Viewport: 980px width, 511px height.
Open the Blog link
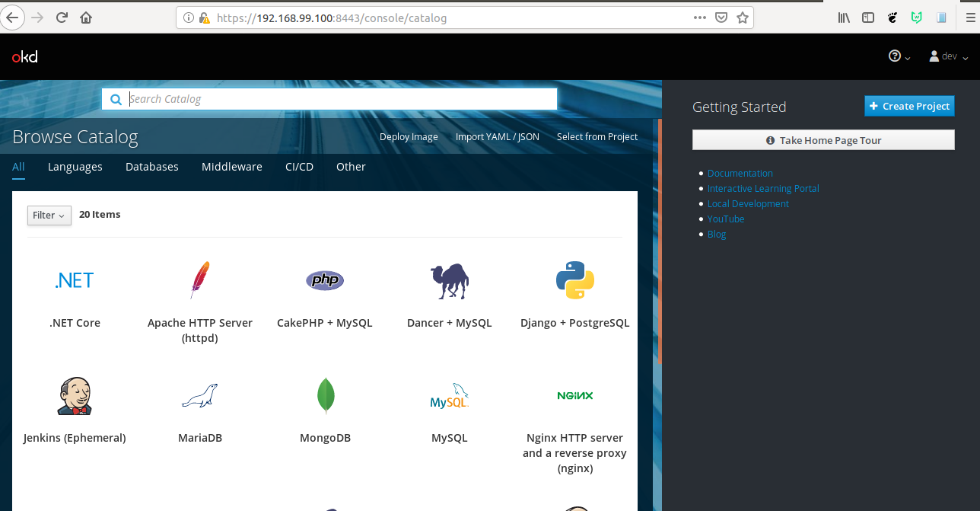click(717, 235)
